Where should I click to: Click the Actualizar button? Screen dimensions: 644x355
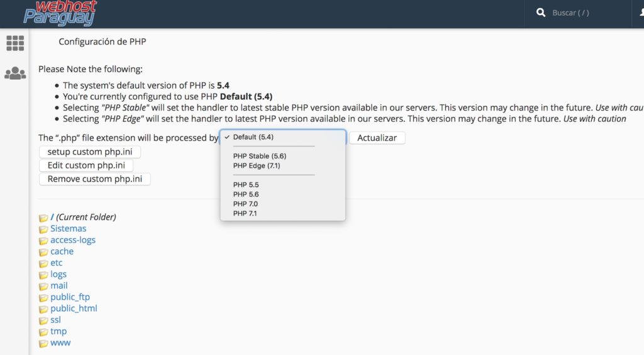click(x=377, y=138)
